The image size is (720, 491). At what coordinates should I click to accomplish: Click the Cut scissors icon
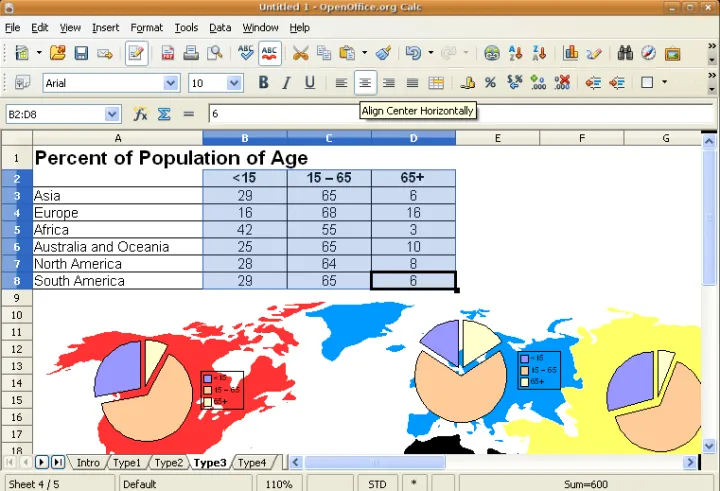pos(299,53)
